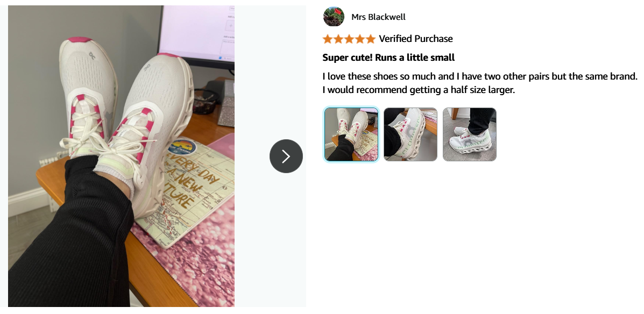Open reviewer name Mrs Blackwell
The height and width of the screenshot is (314, 644).
[x=378, y=17]
